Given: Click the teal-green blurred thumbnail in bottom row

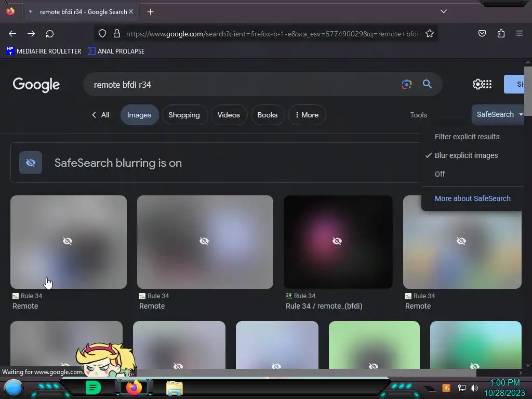Looking at the screenshot, I should pyautogui.click(x=476, y=345).
